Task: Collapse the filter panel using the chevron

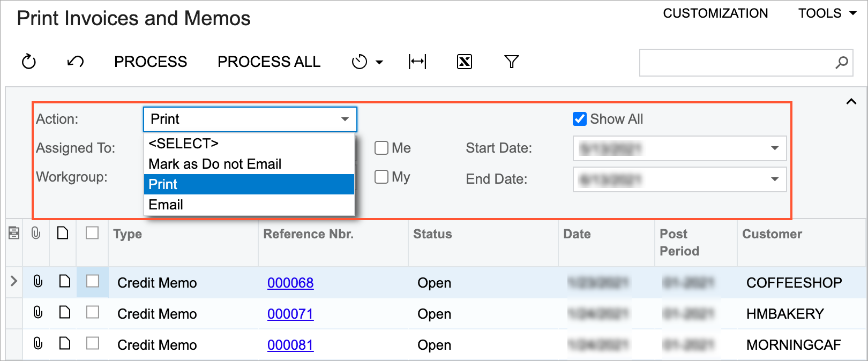Action: (851, 102)
